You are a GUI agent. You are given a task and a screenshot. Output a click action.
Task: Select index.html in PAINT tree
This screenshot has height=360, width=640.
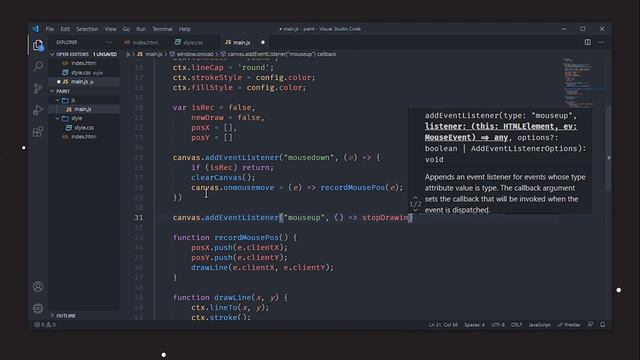point(84,136)
